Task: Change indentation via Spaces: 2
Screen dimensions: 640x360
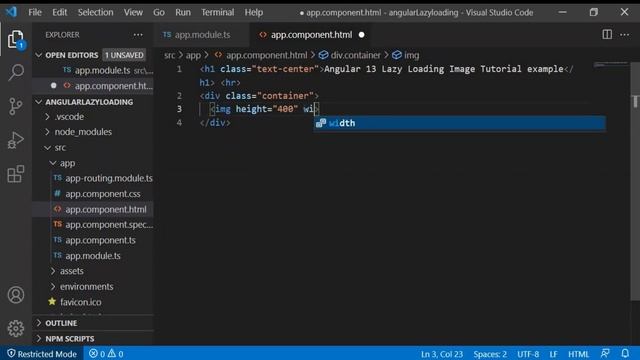Action: (490, 354)
